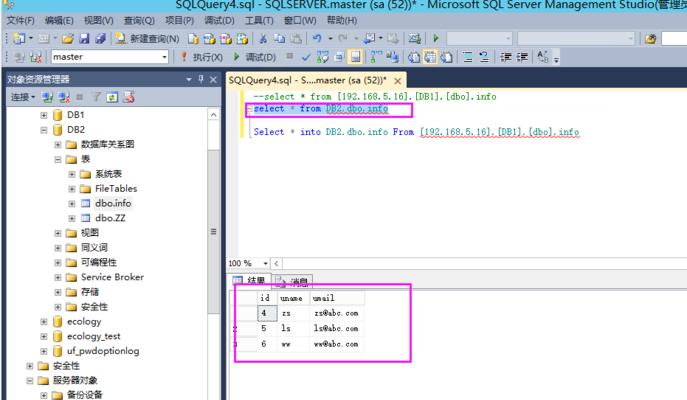Expand the DB1 database node

coord(44,115)
